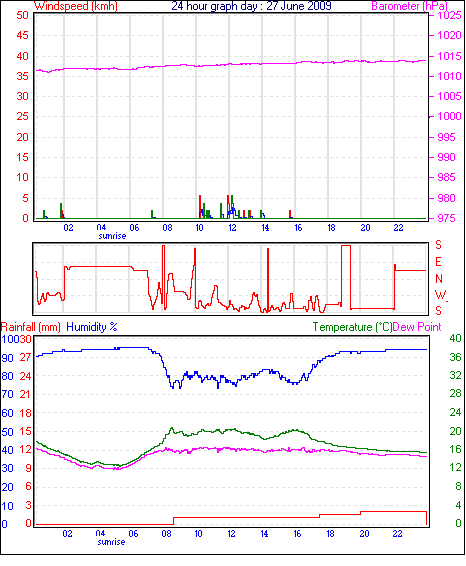
Task: Click the Temperature (°C) legend label
Action: point(352,327)
